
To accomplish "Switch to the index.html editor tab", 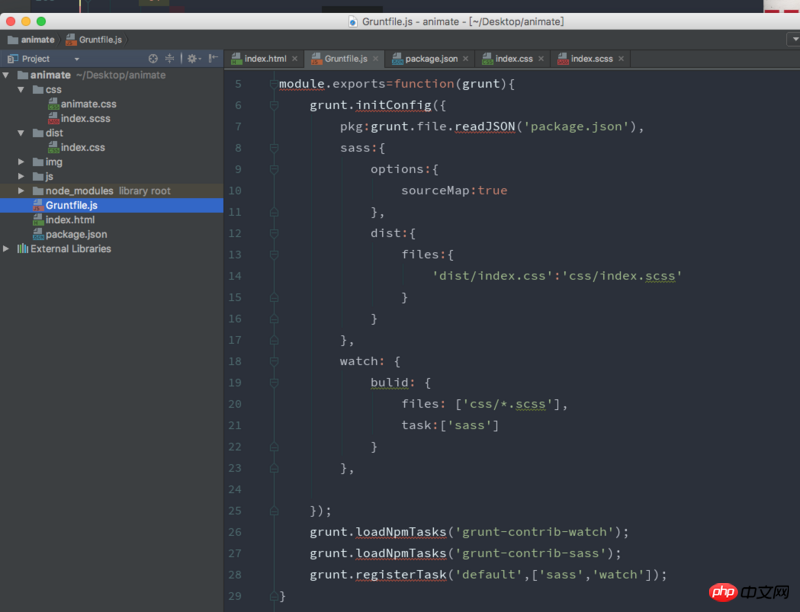I will (265, 59).
